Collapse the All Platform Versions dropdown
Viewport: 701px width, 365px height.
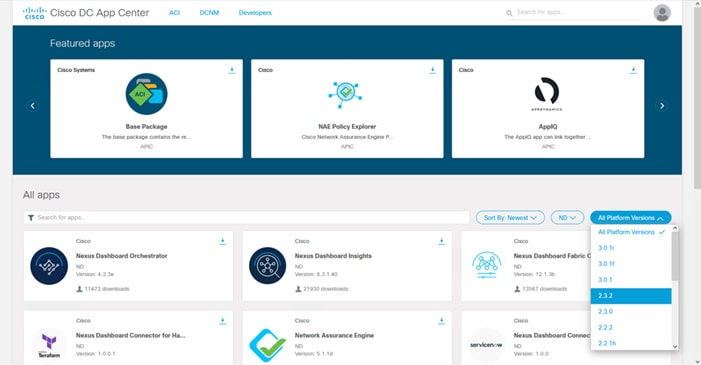tap(631, 218)
